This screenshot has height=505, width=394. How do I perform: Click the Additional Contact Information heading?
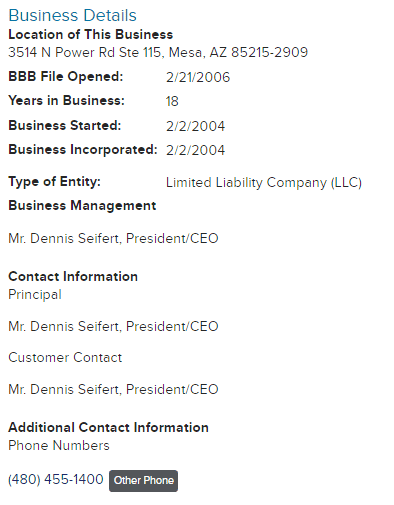pyautogui.click(x=108, y=427)
